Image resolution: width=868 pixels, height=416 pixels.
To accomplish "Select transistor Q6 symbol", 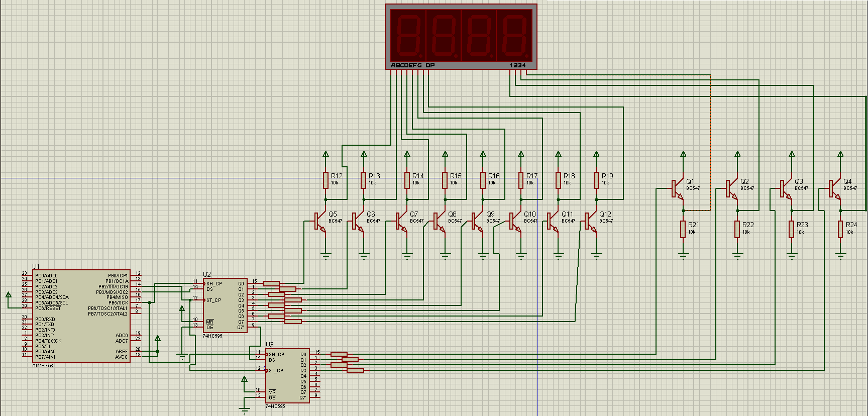I will point(359,221).
